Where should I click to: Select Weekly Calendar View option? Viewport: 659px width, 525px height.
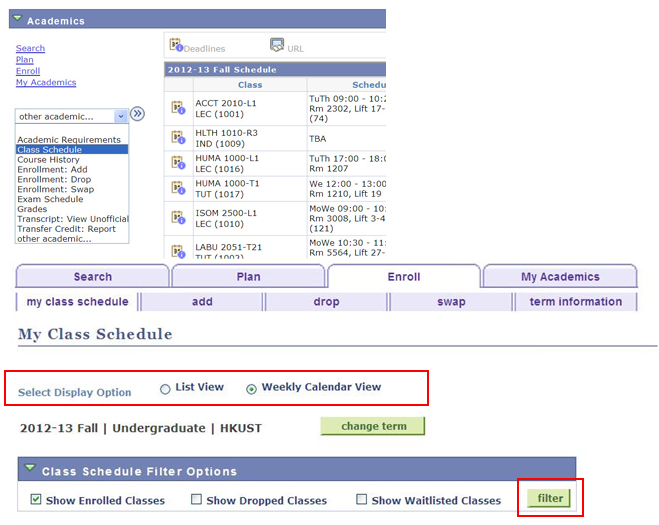(x=251, y=389)
